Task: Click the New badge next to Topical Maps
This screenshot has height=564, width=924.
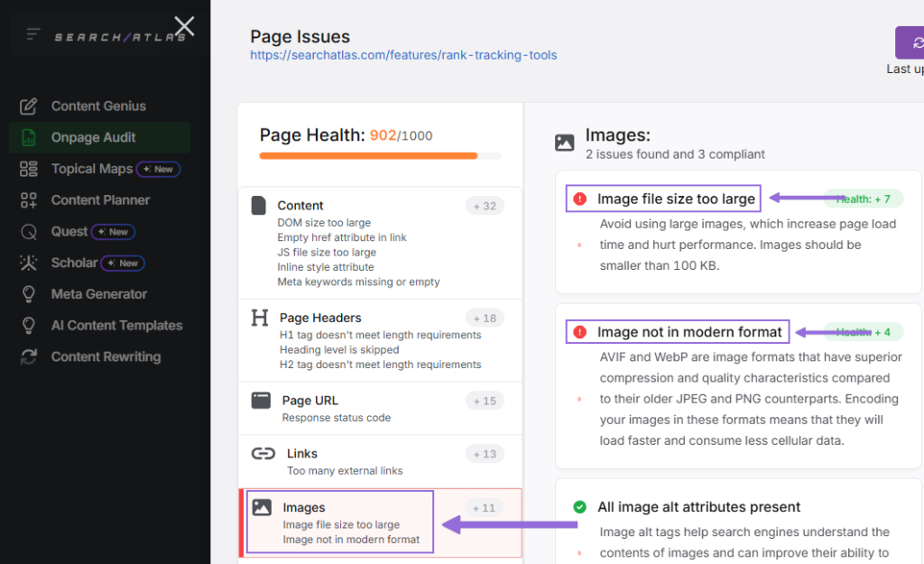Action: click(159, 169)
